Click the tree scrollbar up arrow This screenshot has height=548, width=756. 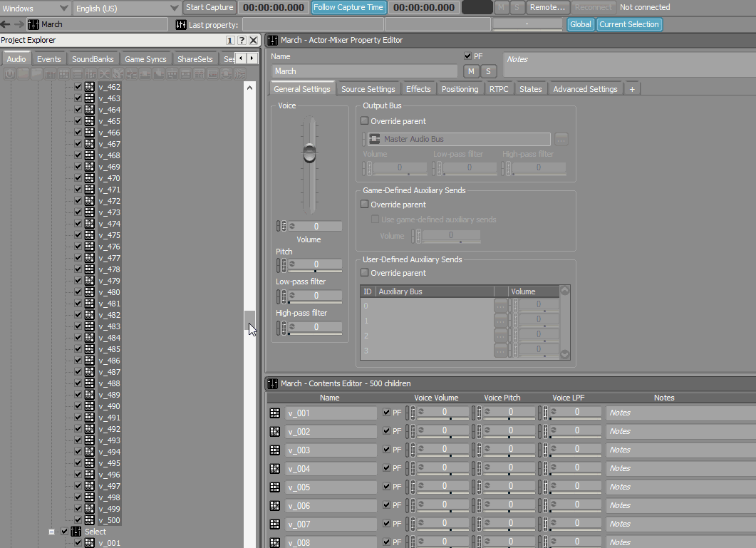click(x=249, y=88)
